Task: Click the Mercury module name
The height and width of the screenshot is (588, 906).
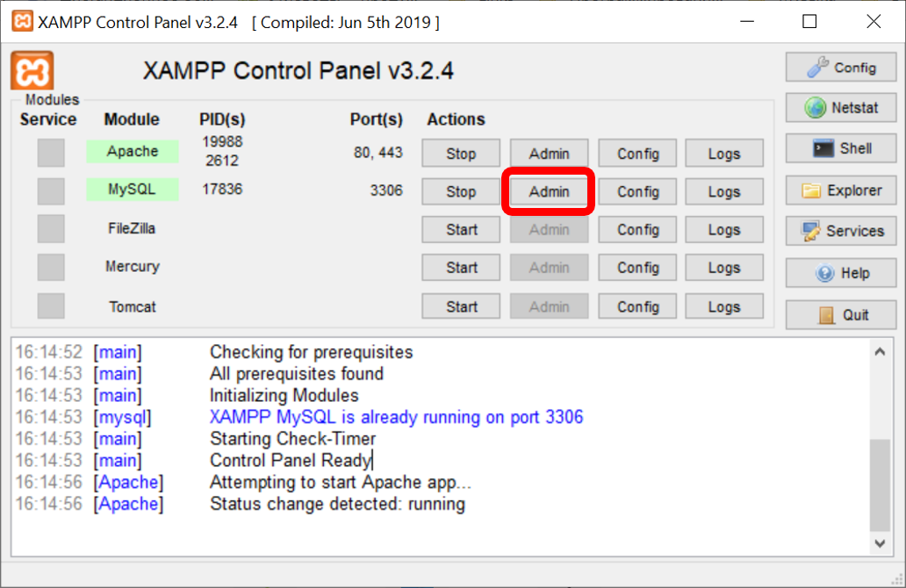Action: [x=133, y=267]
